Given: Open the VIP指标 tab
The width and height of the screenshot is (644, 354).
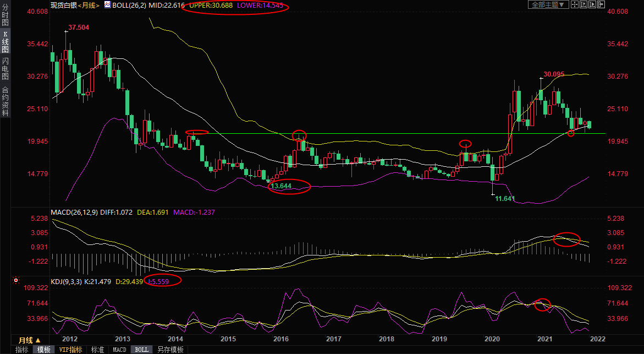Looking at the screenshot, I should tap(70, 350).
